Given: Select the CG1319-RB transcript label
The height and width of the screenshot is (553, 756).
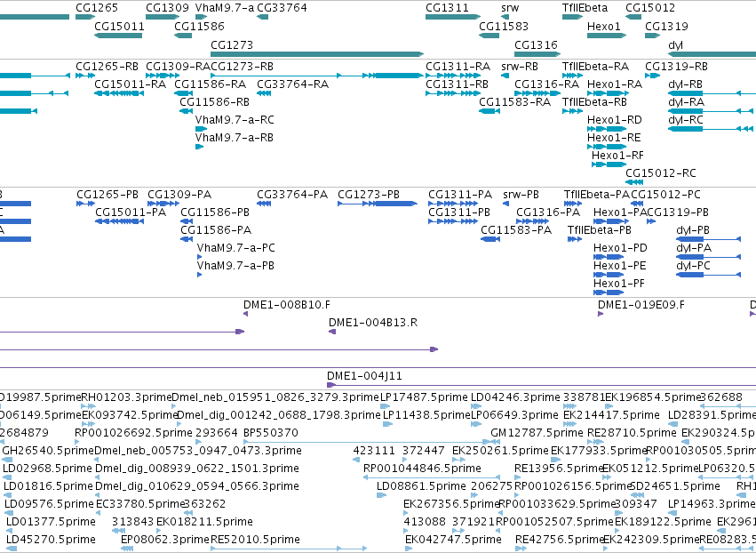Looking at the screenshot, I should 676,66.
